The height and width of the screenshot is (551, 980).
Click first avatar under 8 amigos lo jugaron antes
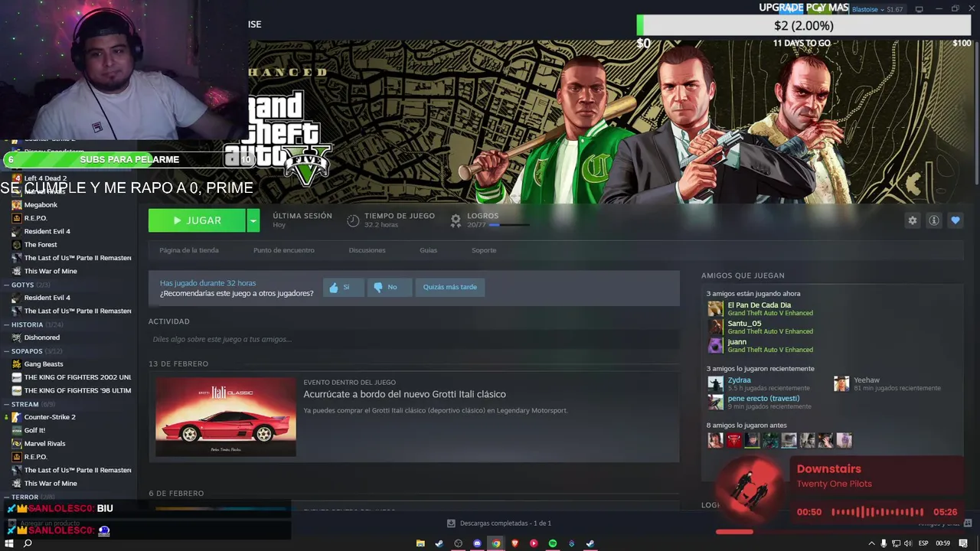715,440
